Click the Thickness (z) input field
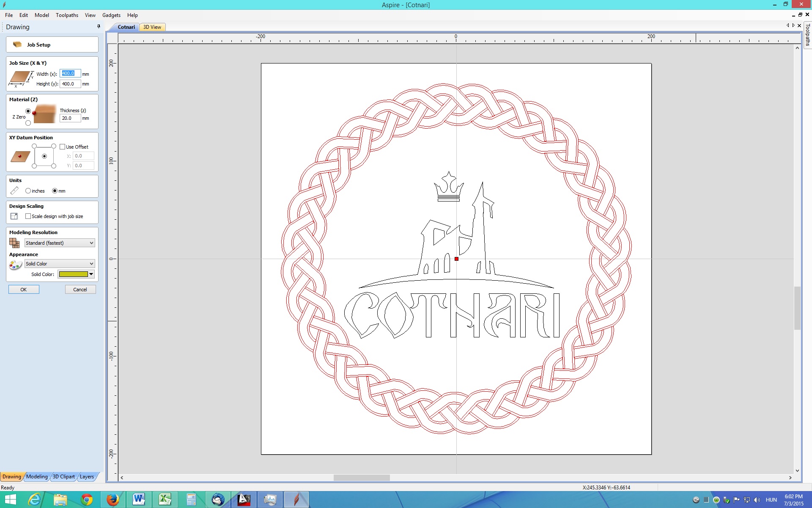 point(70,119)
